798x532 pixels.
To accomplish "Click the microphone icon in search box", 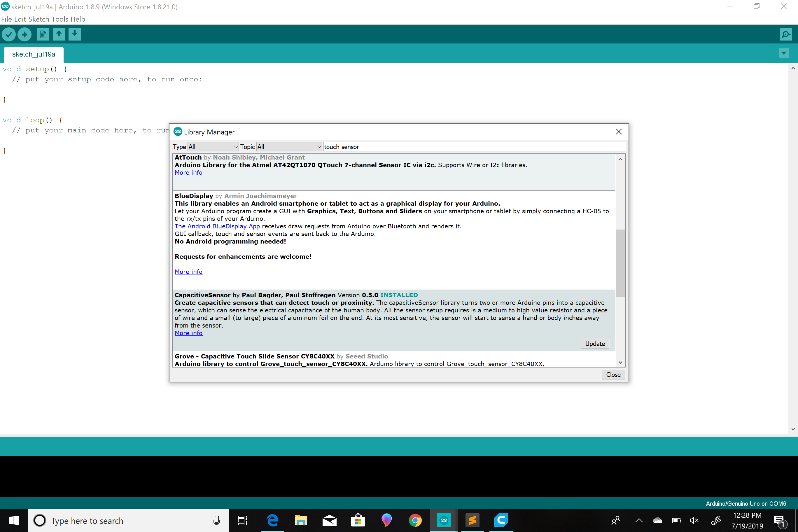I will tap(216, 520).
